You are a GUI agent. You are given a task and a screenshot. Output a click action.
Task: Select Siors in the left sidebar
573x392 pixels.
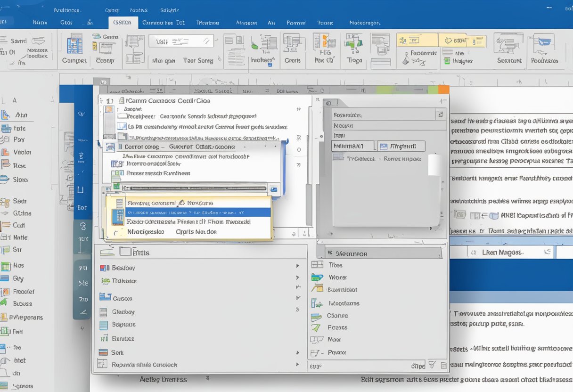(x=20, y=180)
